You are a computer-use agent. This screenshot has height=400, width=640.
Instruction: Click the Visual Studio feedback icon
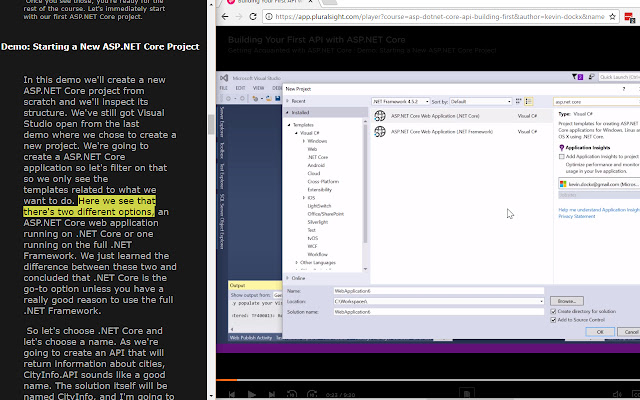coord(591,77)
